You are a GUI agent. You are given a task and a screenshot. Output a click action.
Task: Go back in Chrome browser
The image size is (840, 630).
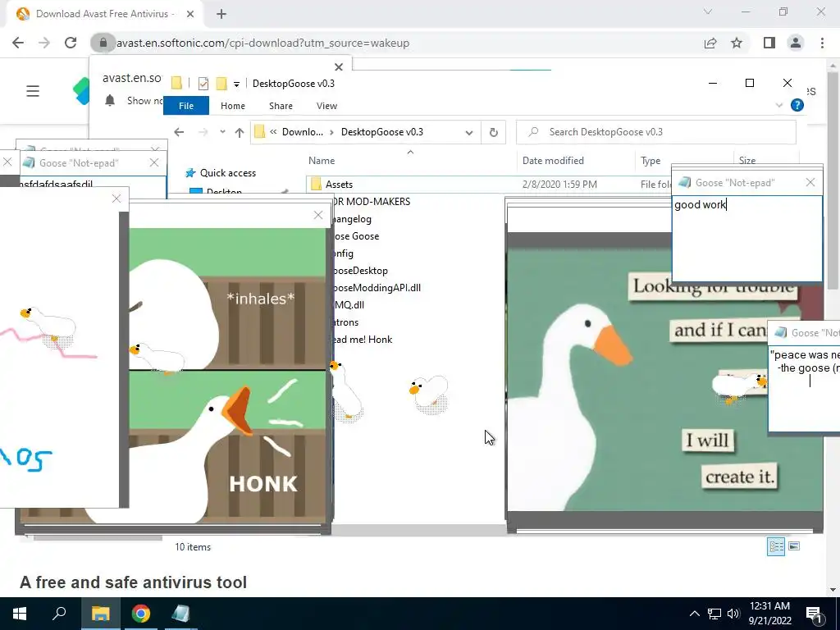click(18, 43)
